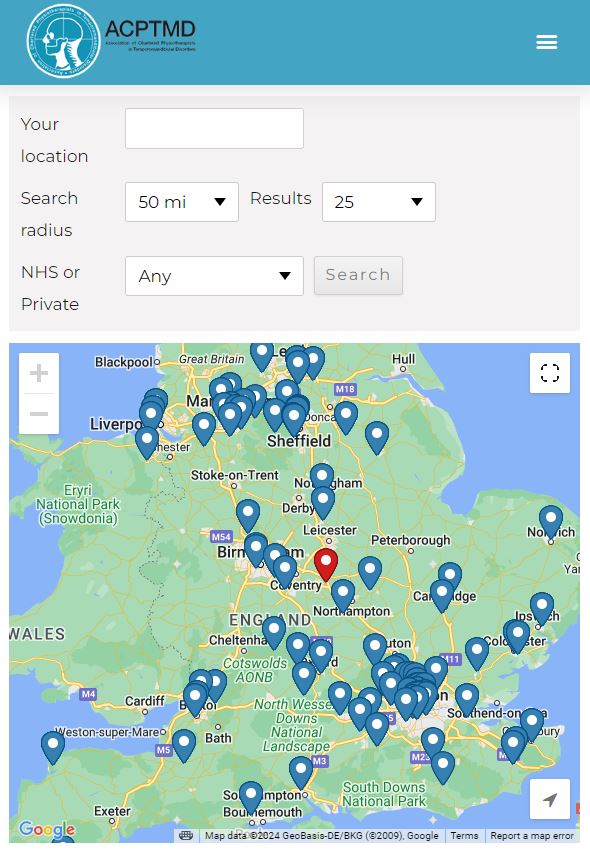Click the Leicester label on map

click(x=329, y=530)
